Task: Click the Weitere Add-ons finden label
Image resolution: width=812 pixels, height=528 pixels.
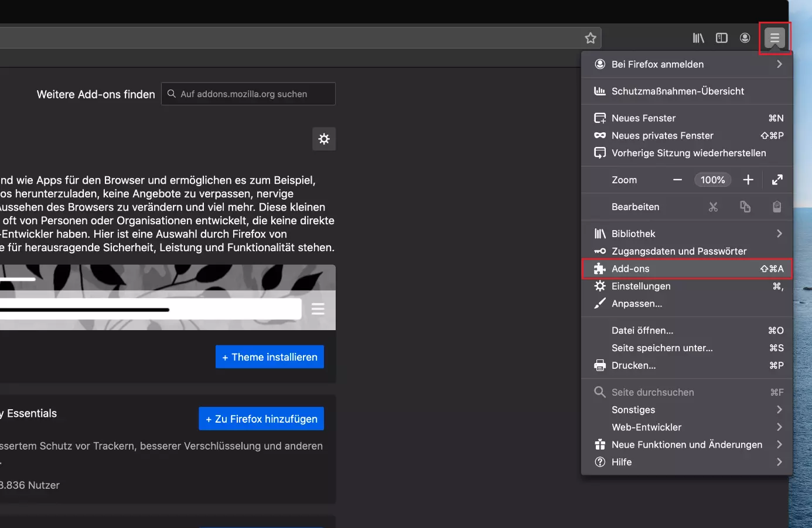Action: [96, 94]
